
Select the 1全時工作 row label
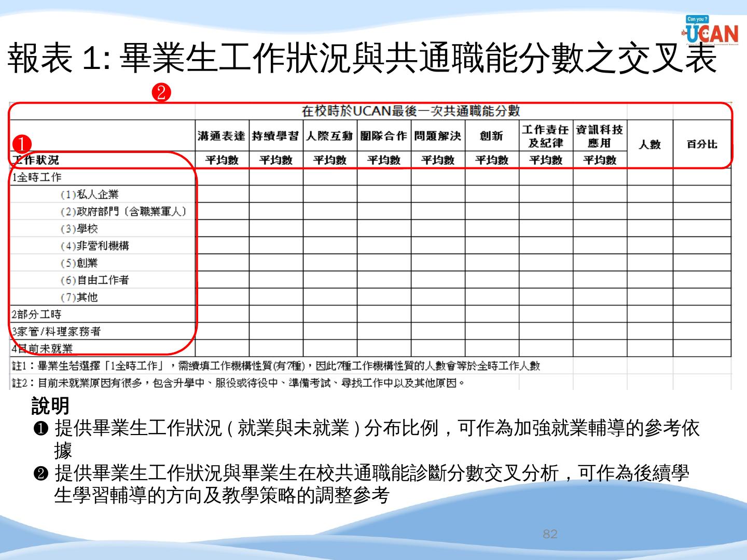tap(36, 177)
